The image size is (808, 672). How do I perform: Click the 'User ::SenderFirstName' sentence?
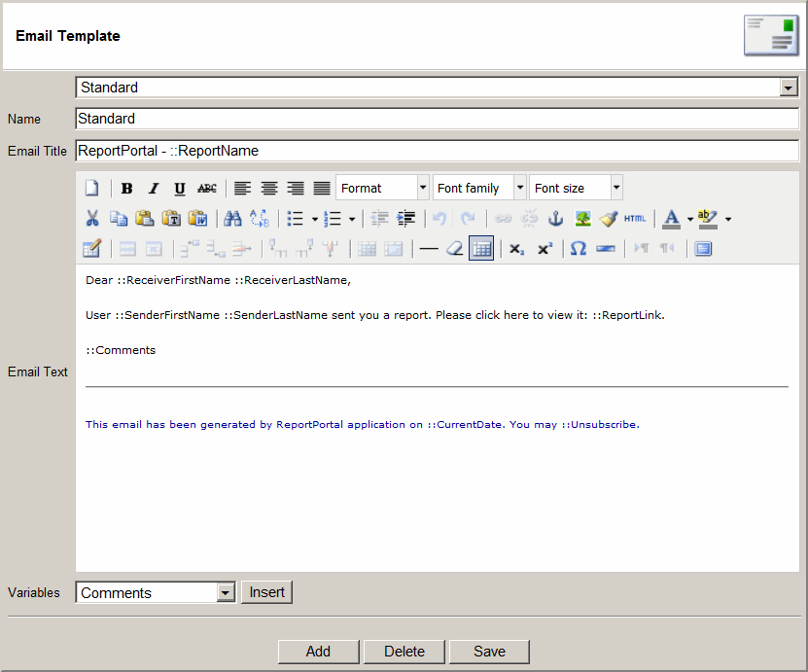tap(375, 315)
